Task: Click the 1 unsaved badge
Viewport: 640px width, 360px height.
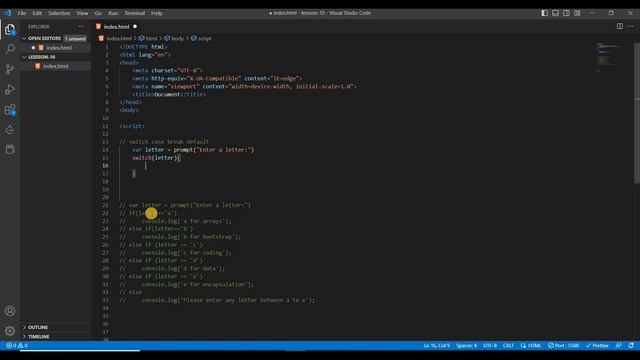Action: (x=76, y=38)
